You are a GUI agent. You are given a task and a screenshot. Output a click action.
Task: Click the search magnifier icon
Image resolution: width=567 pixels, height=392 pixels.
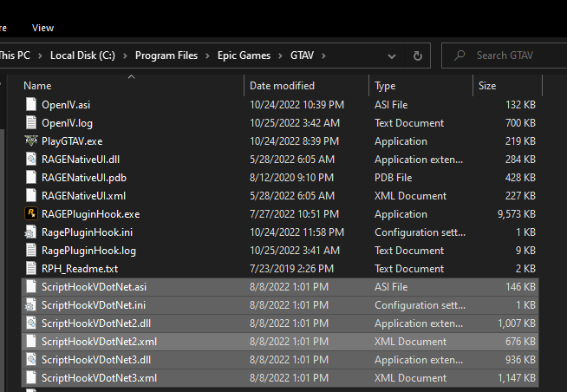coord(459,56)
